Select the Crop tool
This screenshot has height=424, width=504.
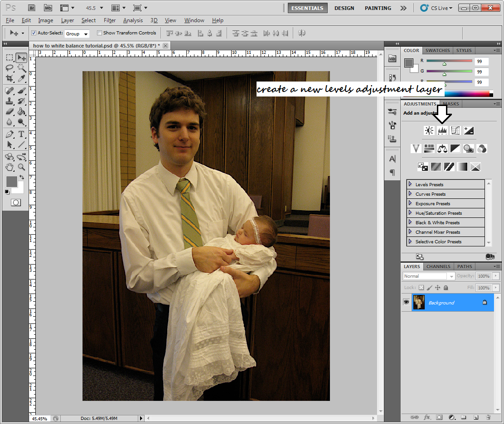pyautogui.click(x=10, y=78)
